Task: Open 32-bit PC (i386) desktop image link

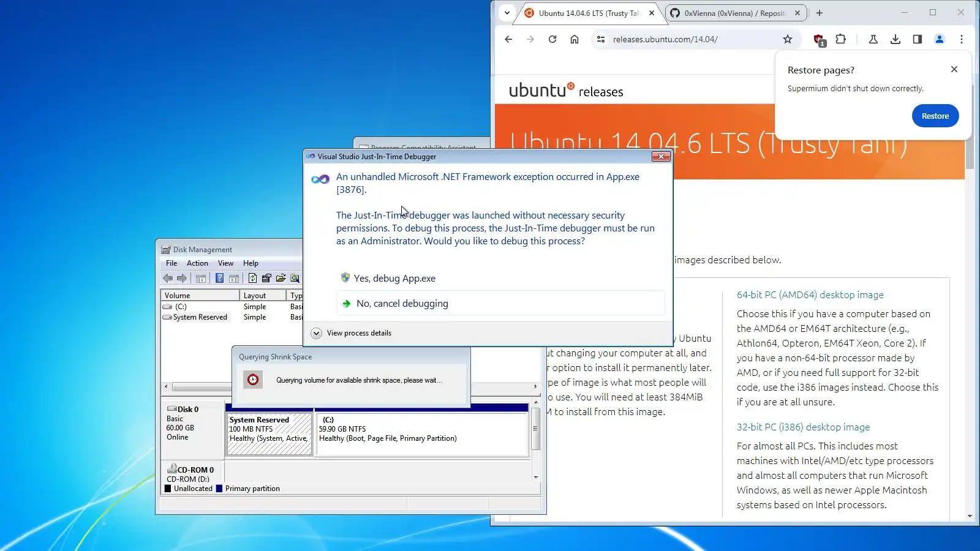Action: (x=803, y=427)
